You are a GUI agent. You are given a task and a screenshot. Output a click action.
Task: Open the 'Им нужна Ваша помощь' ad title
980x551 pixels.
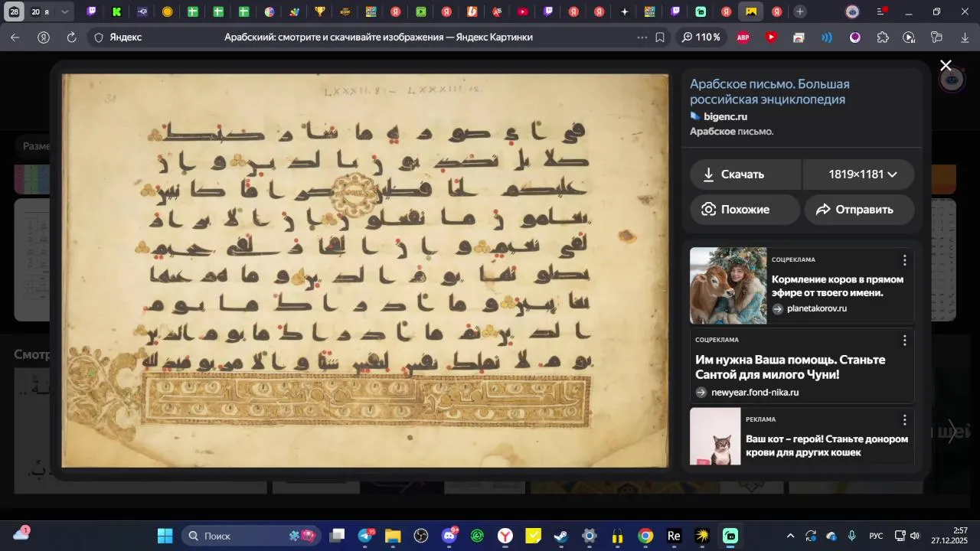pyautogui.click(x=790, y=367)
